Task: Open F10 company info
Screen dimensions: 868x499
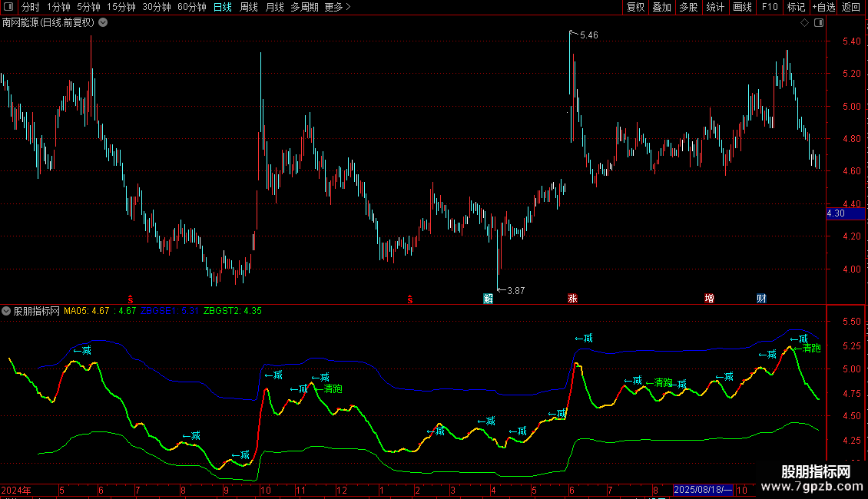Action: [770, 7]
